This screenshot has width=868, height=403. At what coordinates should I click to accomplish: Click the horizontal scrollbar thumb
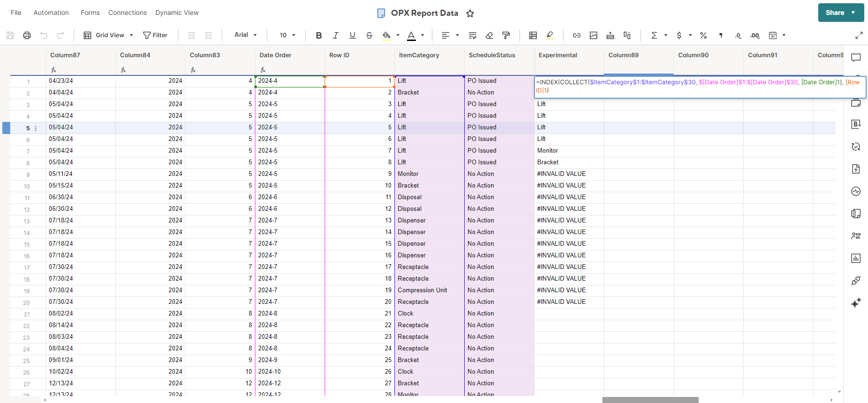tap(650, 400)
